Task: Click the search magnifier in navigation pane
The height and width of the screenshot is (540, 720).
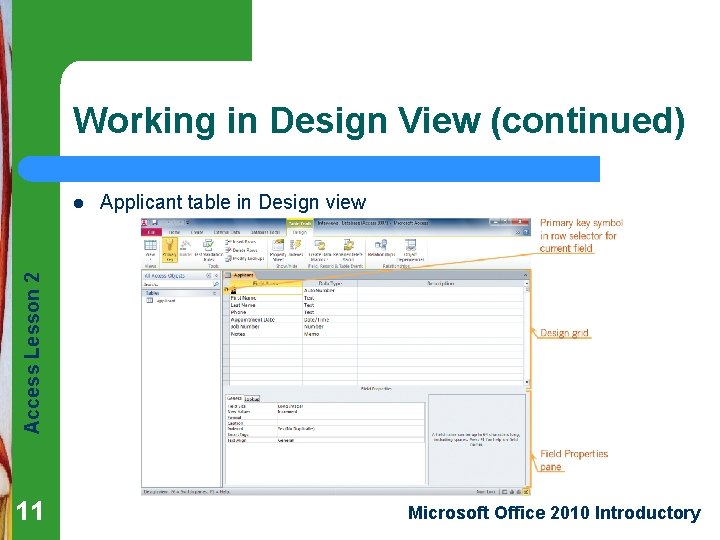Action: click(x=216, y=285)
